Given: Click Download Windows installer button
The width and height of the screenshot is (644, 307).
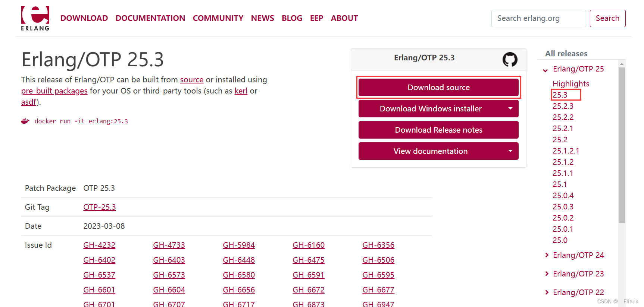Looking at the screenshot, I should coord(431,109).
